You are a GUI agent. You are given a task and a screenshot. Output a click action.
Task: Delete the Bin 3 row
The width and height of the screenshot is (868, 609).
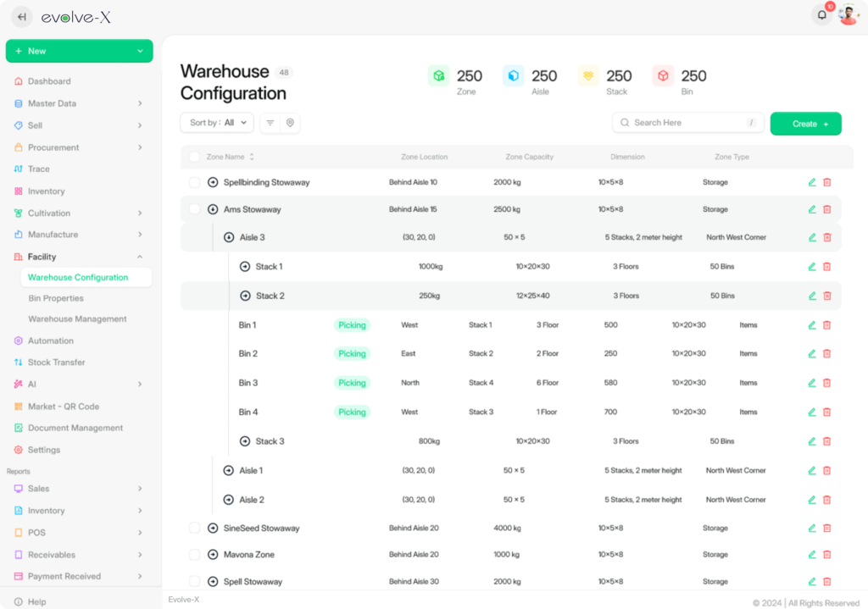(x=826, y=383)
